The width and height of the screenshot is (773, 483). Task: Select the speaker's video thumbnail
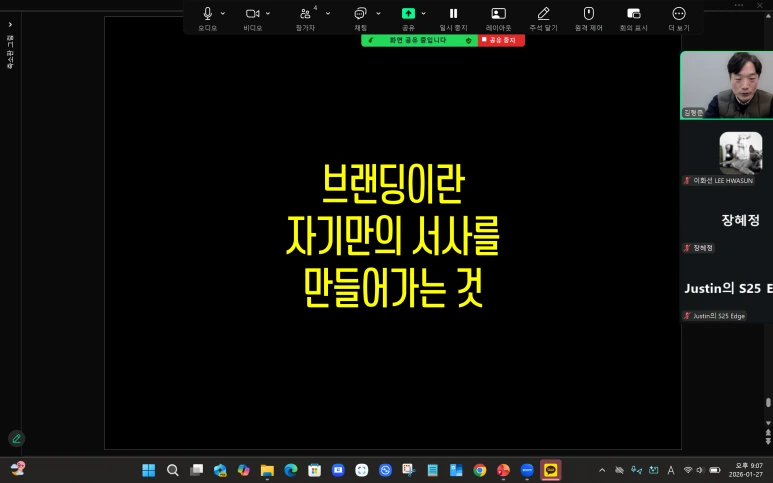(727, 85)
